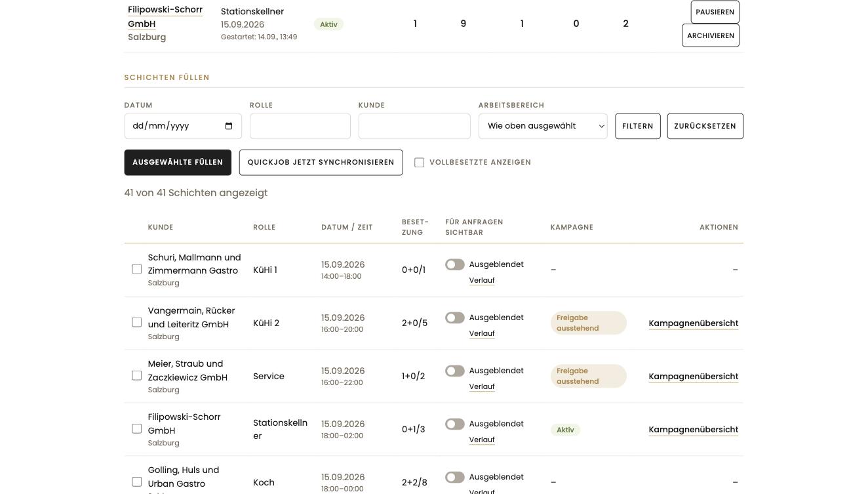Image resolution: width=868 pixels, height=494 pixels.
Task: Open Verlauf for the Service shift
Action: point(482,386)
